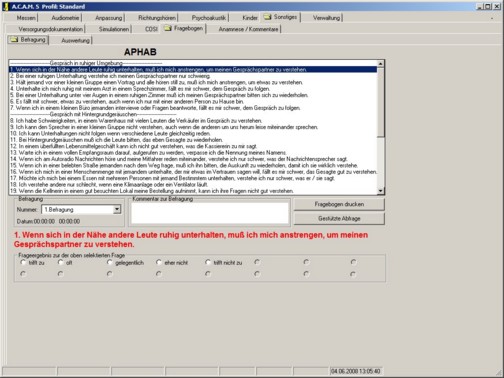Choose the 'gelegentlich' radio button
The width and height of the screenshot is (504, 378).
[x=109, y=262]
